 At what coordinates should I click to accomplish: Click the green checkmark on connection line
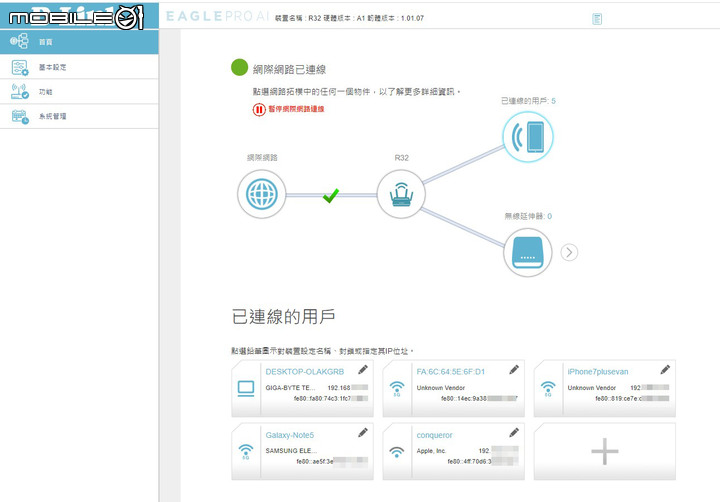click(331, 195)
